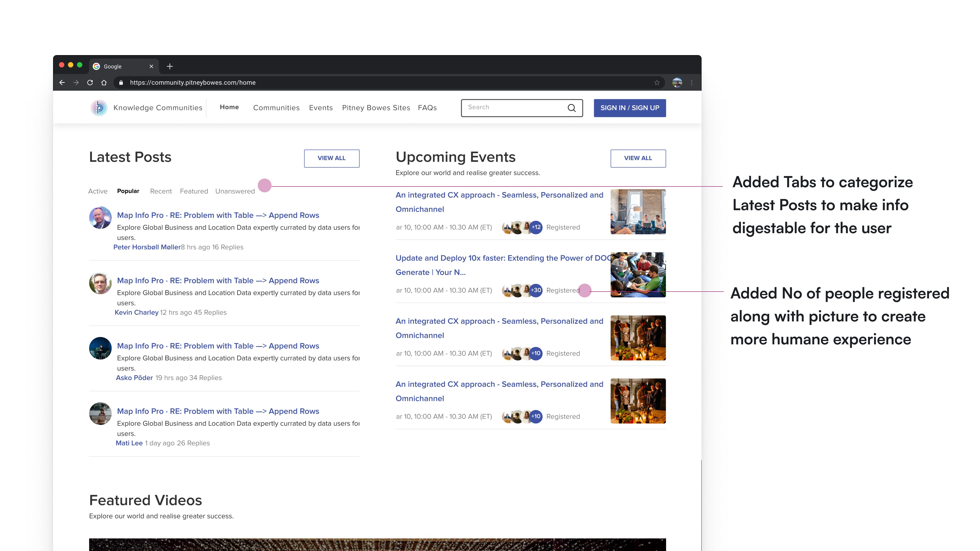This screenshot has width=980, height=551.
Task: Bookmark page with the star icon
Action: [657, 82]
